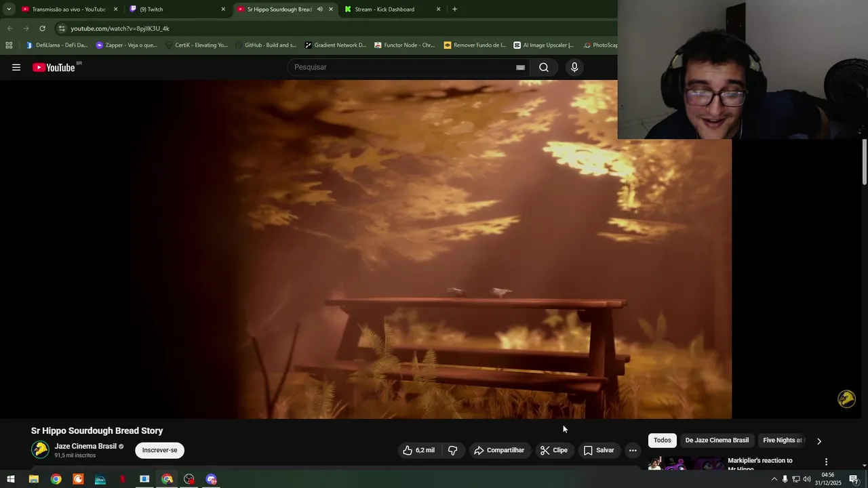
Task: Click the address bar URL
Action: (120, 28)
